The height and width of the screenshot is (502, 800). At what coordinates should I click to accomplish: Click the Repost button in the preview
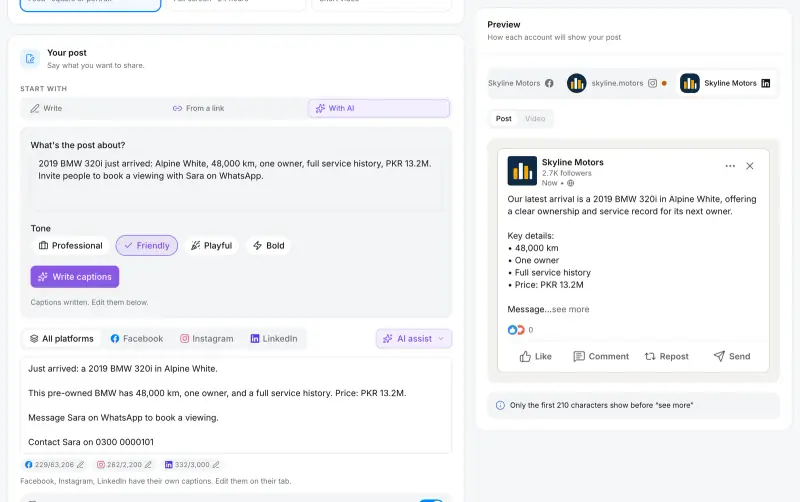pyautogui.click(x=666, y=356)
